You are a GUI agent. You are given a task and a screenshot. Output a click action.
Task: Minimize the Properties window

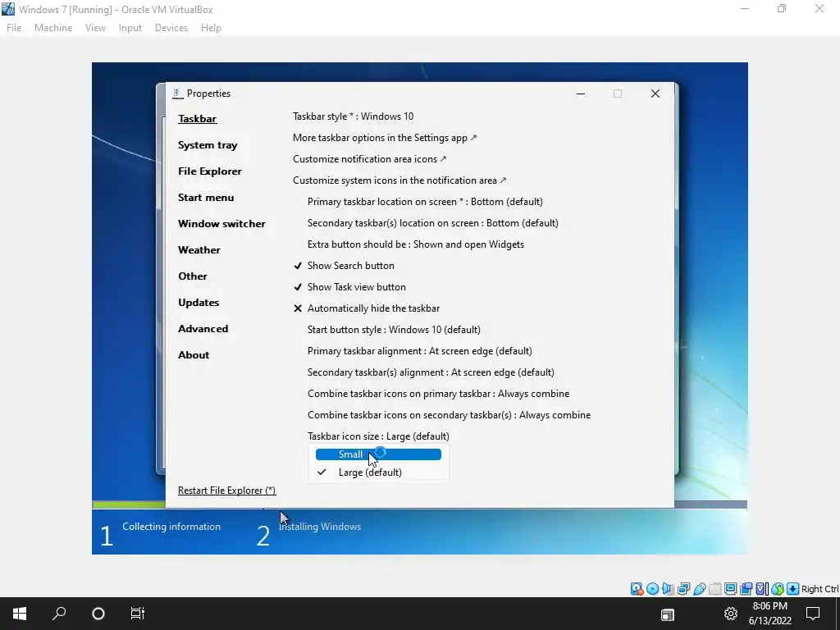(x=580, y=94)
